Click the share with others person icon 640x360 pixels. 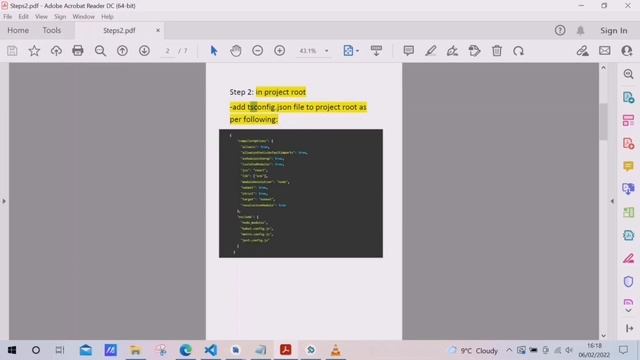click(627, 51)
